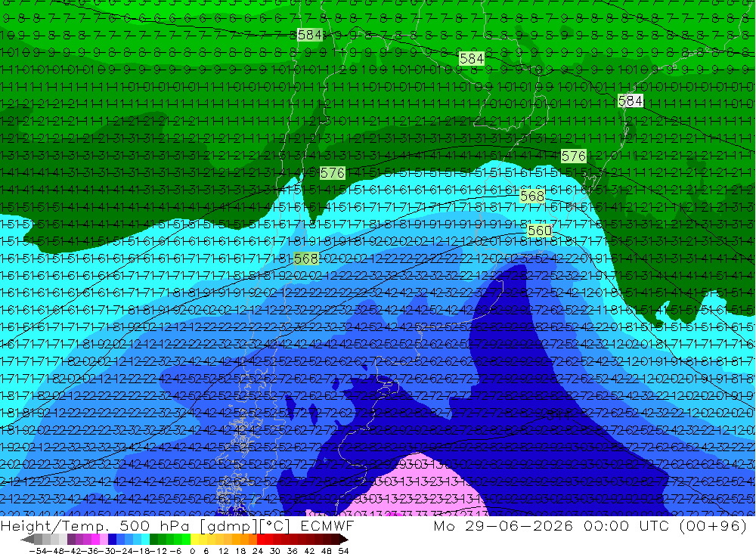Click the legend value 48
Screen dimensions: 756x554
pos(327,551)
